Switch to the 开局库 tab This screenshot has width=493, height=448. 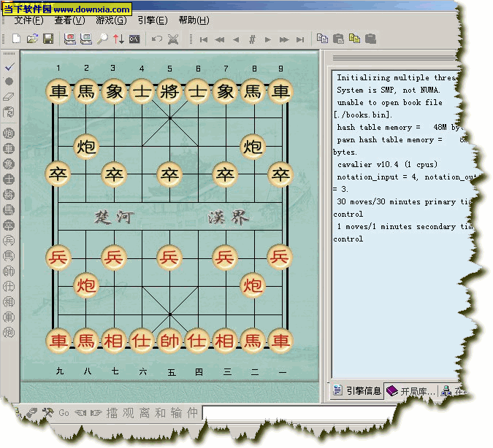coord(411,391)
